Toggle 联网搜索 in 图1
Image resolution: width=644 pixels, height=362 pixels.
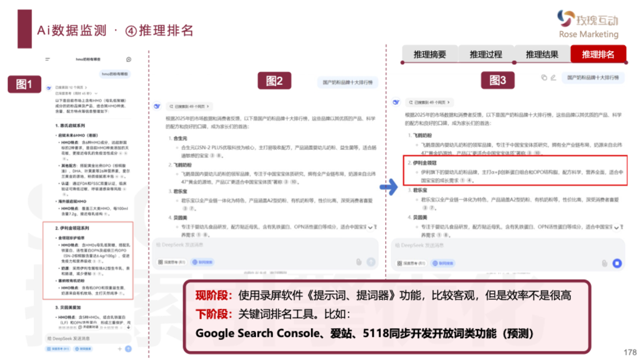click(x=83, y=349)
